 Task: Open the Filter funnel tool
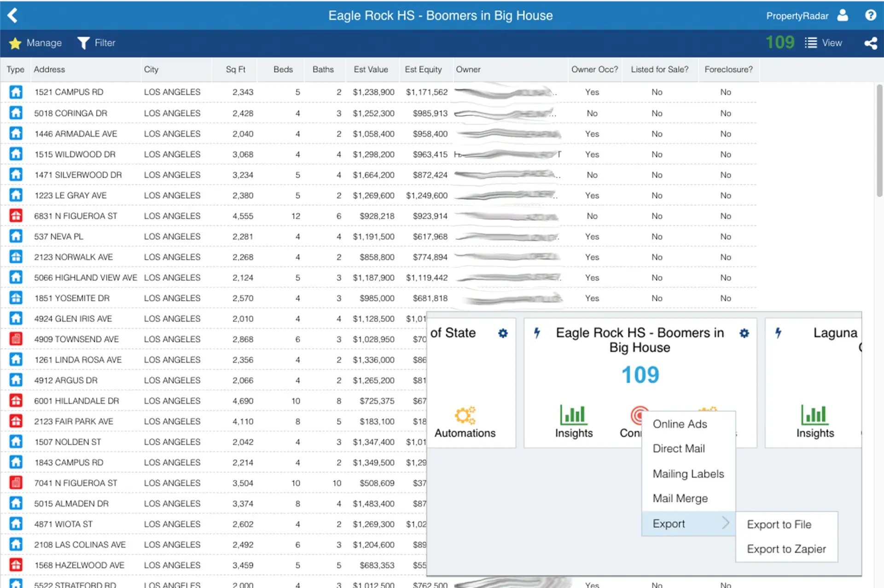(x=96, y=43)
